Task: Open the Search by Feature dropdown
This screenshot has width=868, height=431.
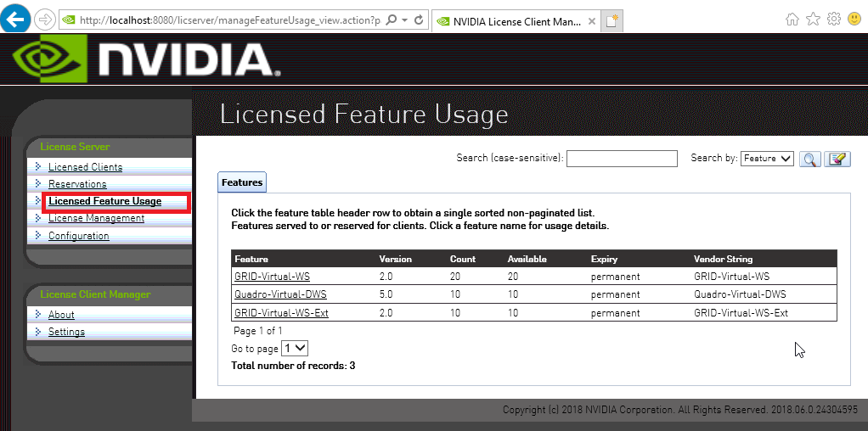Action: tap(766, 159)
